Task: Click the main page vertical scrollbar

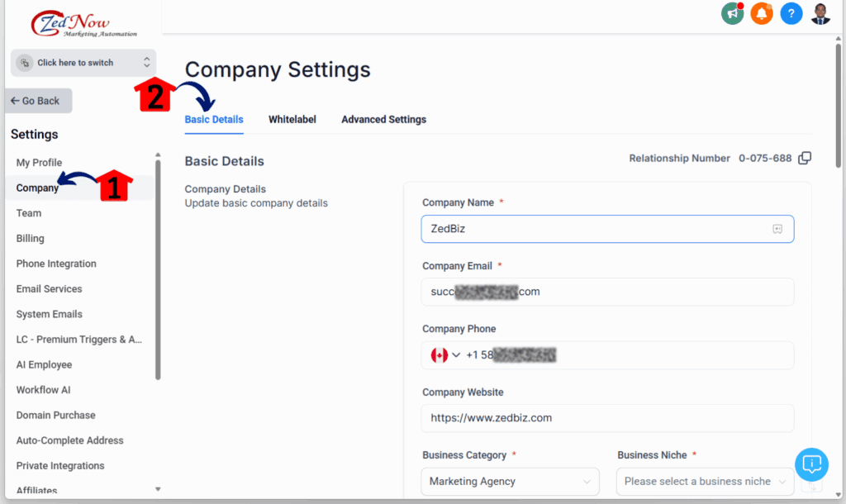Action: point(838,105)
